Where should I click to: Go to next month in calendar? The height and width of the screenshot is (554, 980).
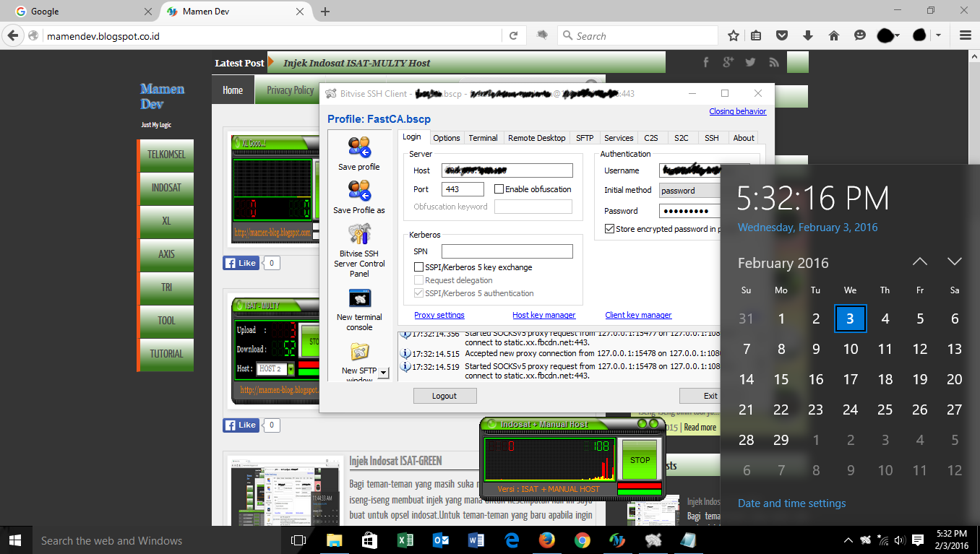955,261
